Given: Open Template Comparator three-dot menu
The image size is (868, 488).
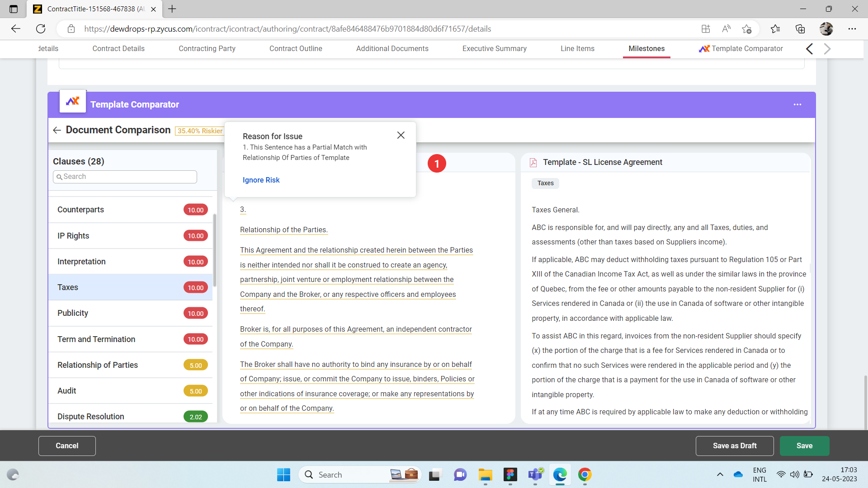Looking at the screenshot, I should coord(797,104).
